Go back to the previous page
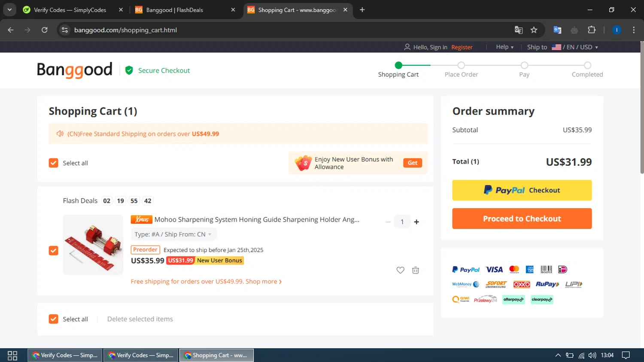 pyautogui.click(x=11, y=30)
